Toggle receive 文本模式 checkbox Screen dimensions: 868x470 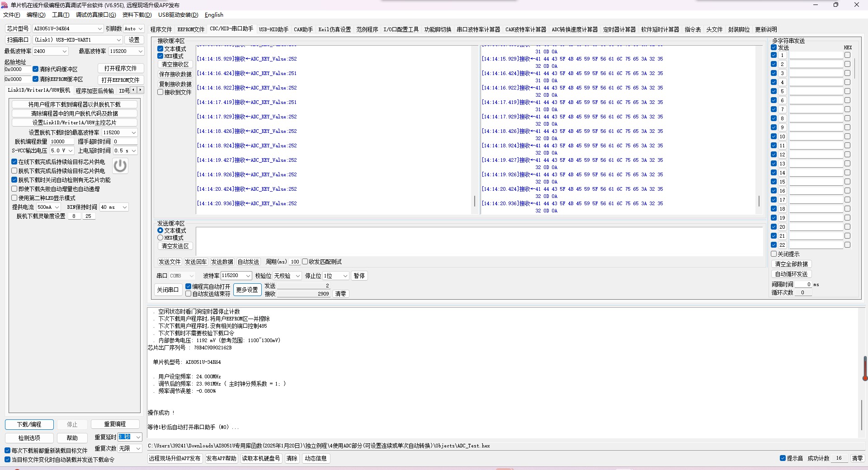pyautogui.click(x=160, y=49)
